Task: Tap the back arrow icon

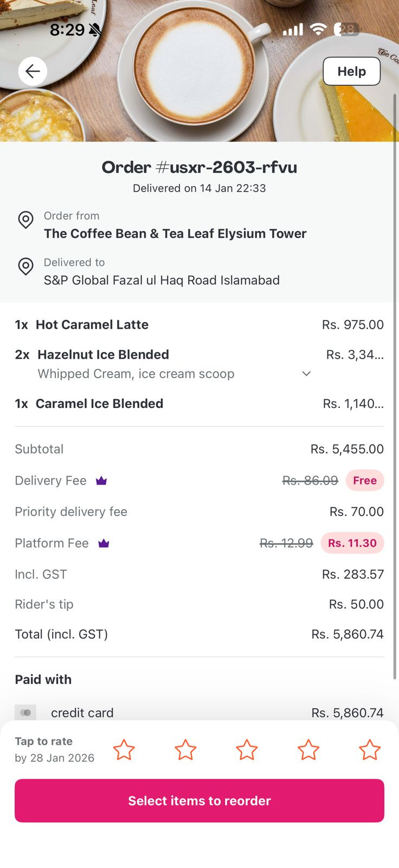Action: [x=33, y=71]
